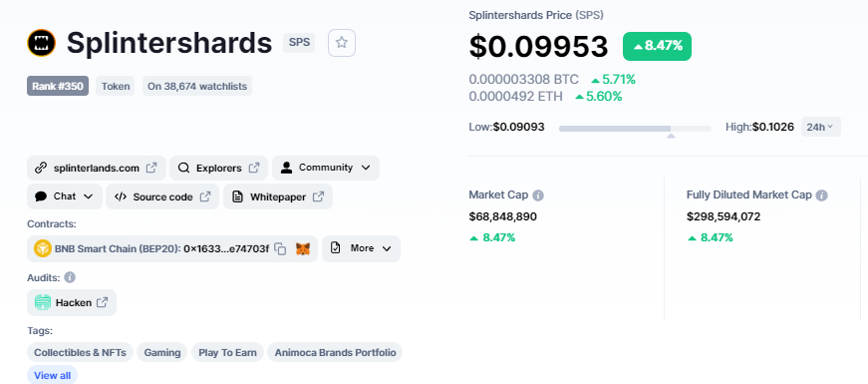Image resolution: width=868 pixels, height=384 pixels.
Task: Expand the Chat dropdown
Action: tap(64, 196)
